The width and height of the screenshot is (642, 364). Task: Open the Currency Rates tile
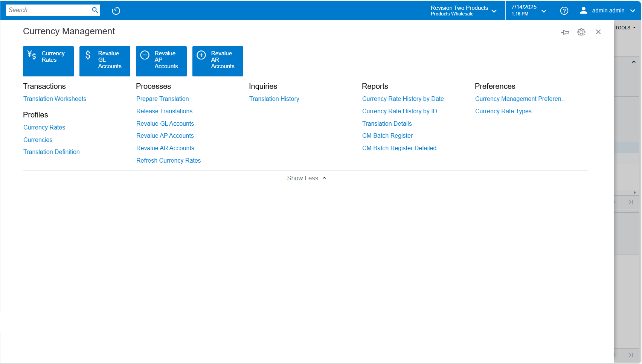click(48, 61)
